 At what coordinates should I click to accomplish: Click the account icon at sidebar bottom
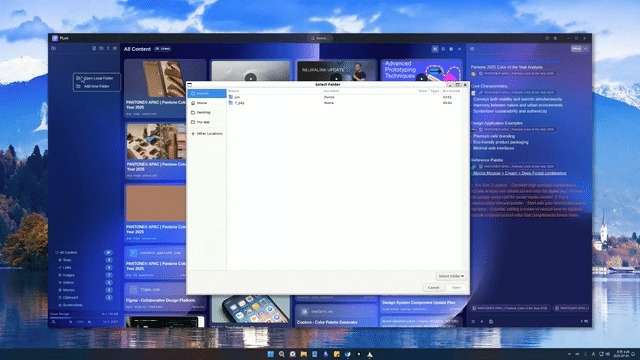pos(53,322)
